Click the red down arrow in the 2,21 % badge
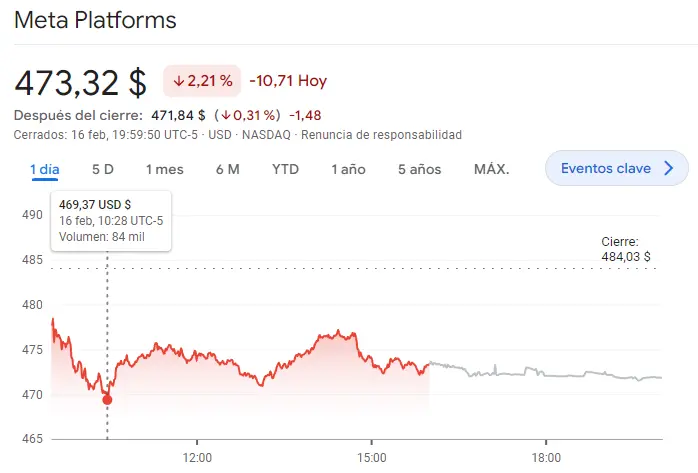698x473 pixels. coord(179,80)
